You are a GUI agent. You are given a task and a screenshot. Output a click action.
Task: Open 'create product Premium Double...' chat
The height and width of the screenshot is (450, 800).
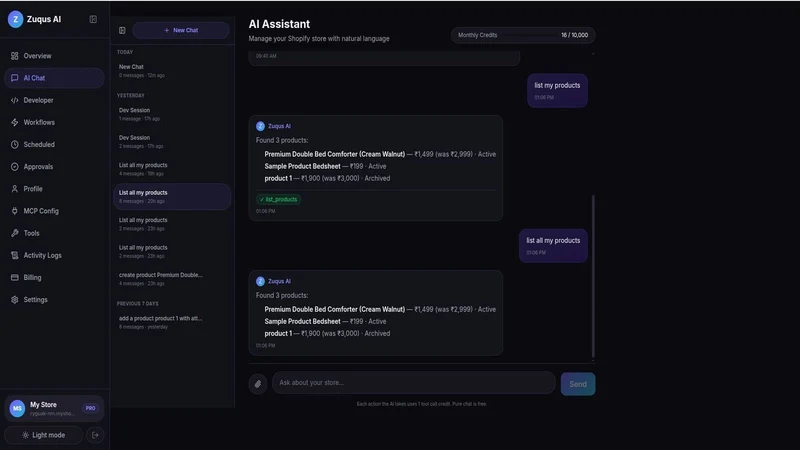172,279
